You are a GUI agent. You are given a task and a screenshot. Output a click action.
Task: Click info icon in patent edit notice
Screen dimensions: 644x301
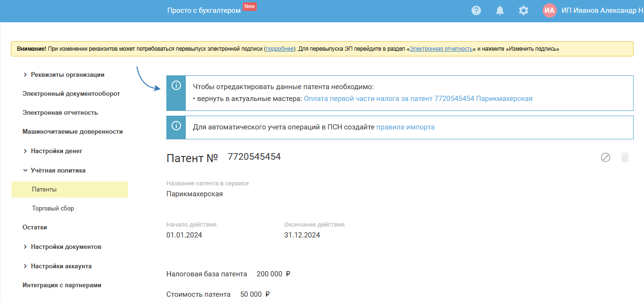coord(176,85)
